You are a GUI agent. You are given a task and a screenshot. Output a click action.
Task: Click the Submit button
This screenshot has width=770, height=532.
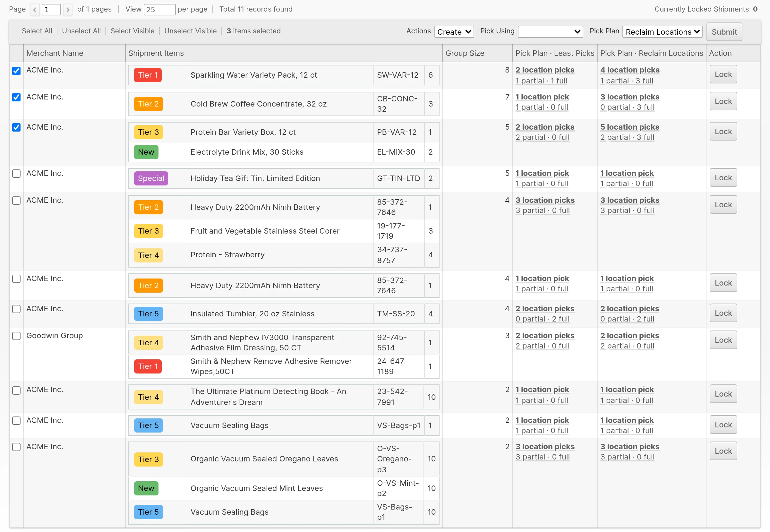point(724,32)
